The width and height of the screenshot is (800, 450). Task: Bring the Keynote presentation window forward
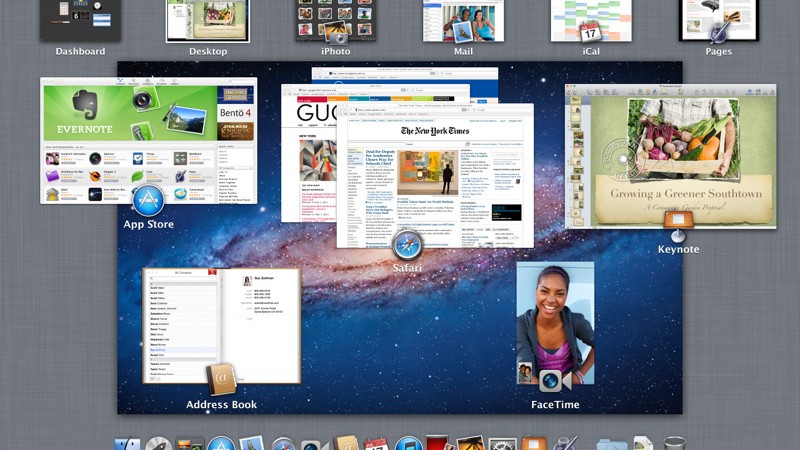click(670, 150)
